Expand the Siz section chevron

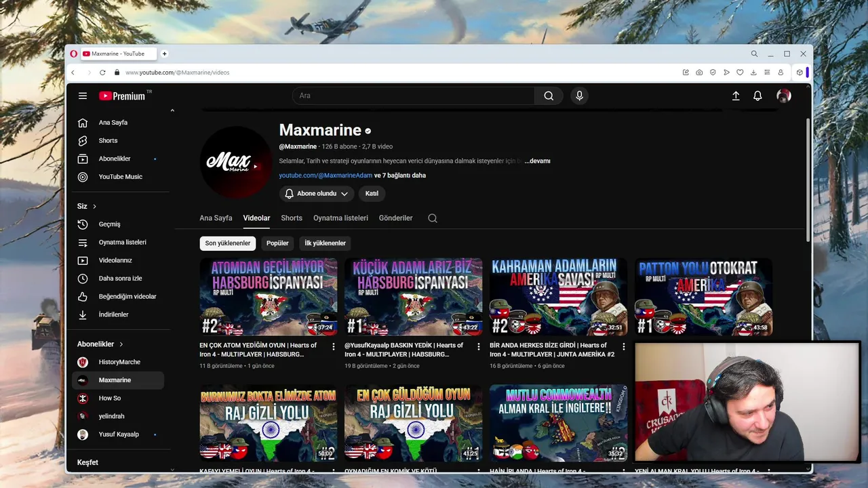pos(94,206)
